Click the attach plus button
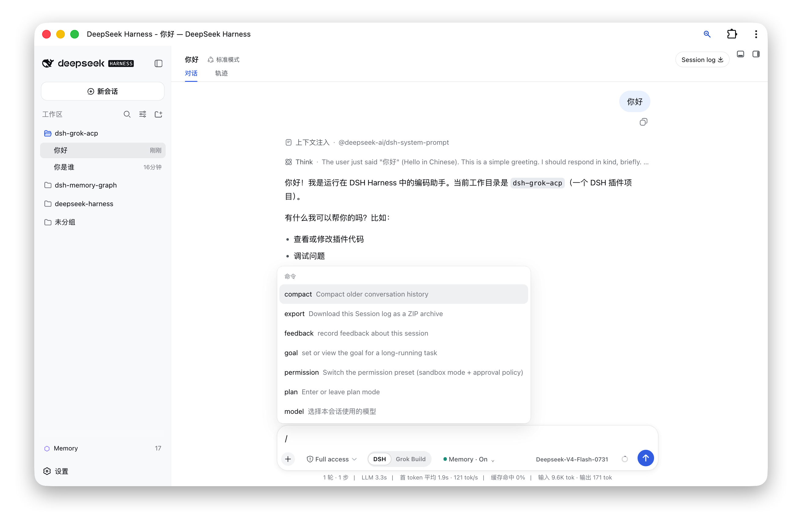The width and height of the screenshot is (802, 532). click(288, 459)
